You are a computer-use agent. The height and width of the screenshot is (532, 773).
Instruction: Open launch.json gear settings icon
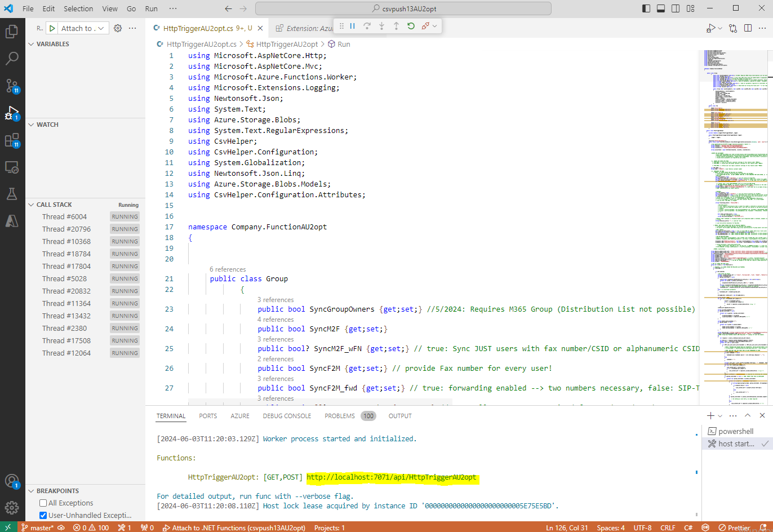(x=118, y=28)
